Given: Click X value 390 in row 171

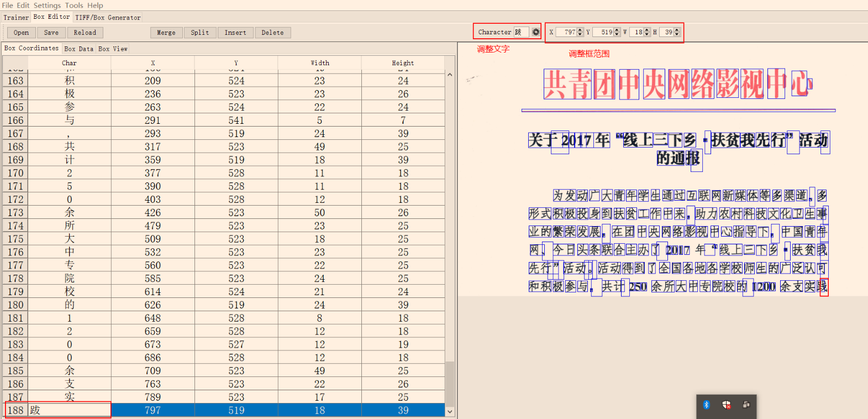Looking at the screenshot, I should click(153, 186).
